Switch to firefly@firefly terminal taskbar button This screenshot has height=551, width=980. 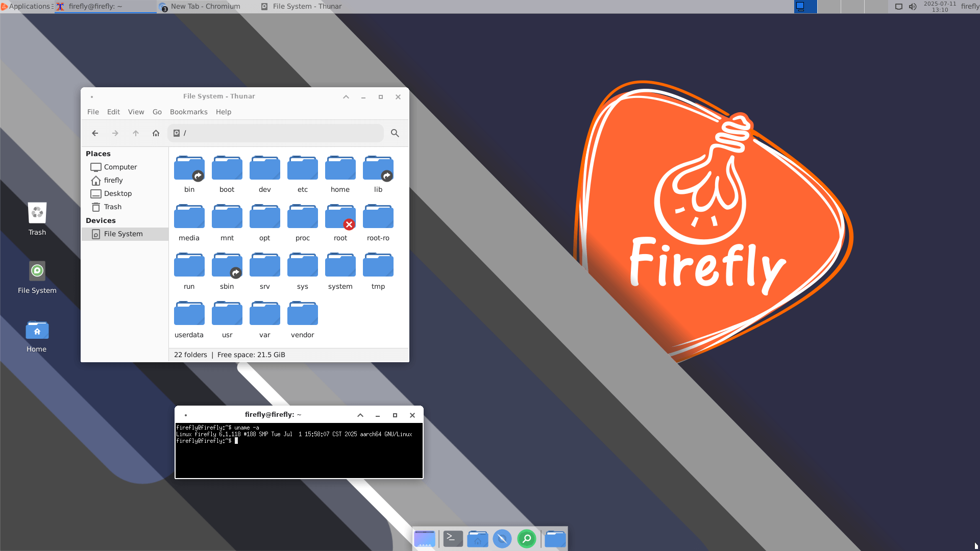(x=106, y=7)
